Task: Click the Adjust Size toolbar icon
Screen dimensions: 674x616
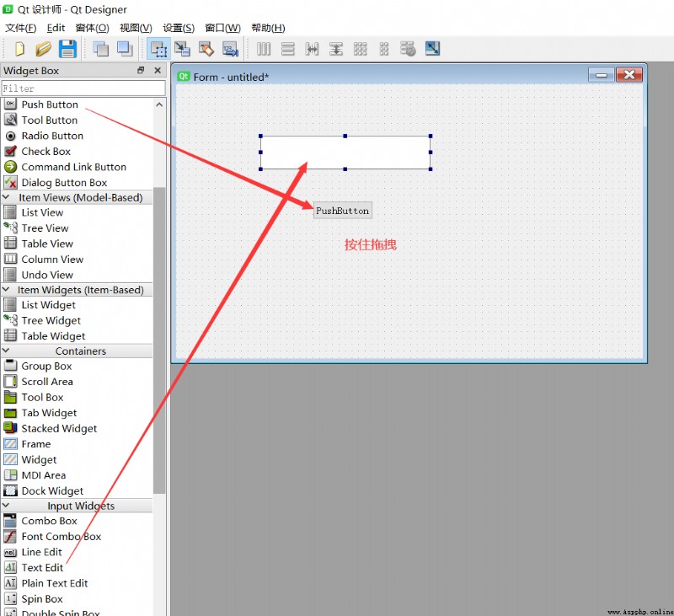Action: click(432, 48)
